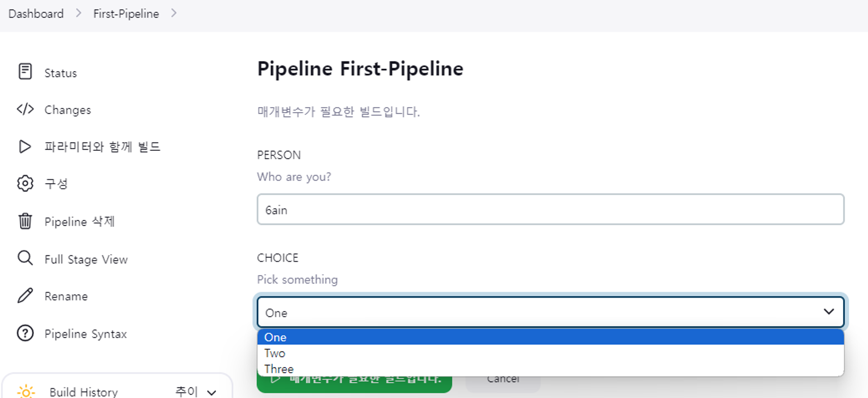The width and height of the screenshot is (868, 398).
Task: Click the pencil Rename icon
Action: [25, 295]
